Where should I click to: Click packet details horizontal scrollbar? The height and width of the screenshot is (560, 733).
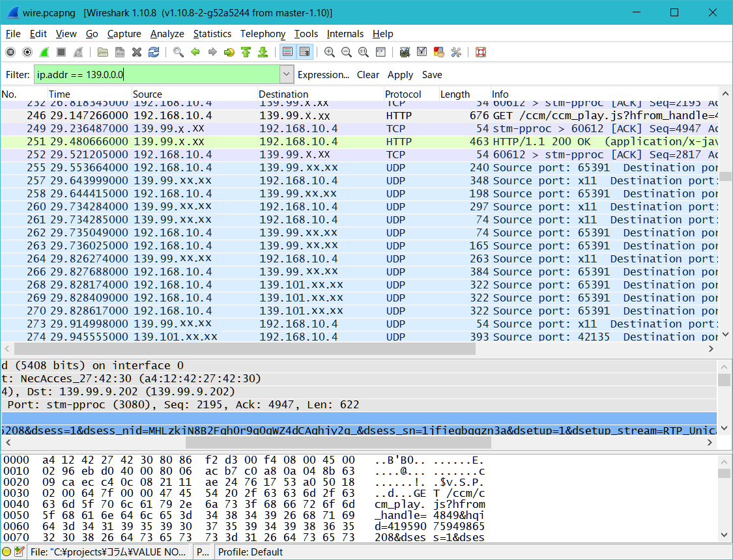click(x=338, y=442)
